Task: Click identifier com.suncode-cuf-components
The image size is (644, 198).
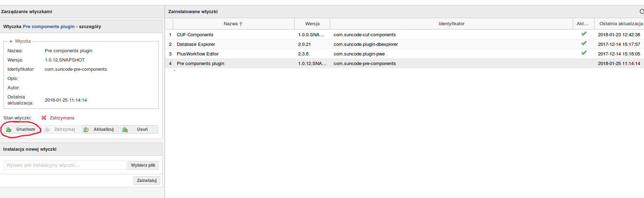Action: click(365, 35)
